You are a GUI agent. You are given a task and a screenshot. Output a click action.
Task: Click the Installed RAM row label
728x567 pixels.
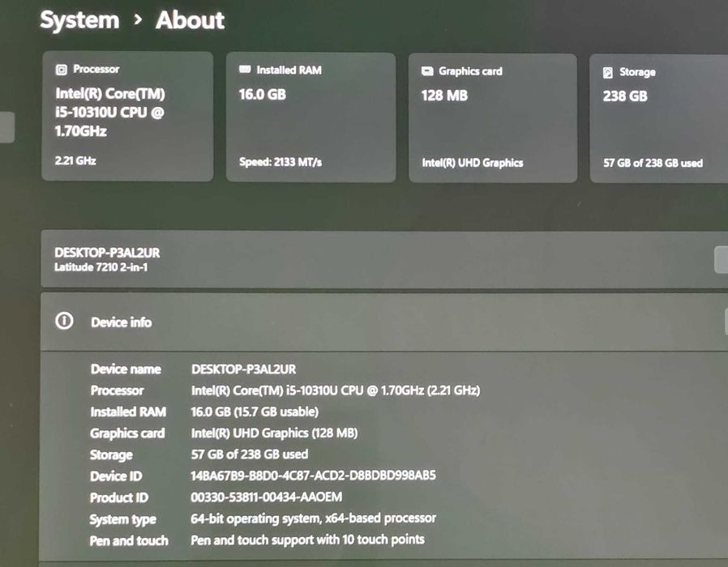(128, 412)
